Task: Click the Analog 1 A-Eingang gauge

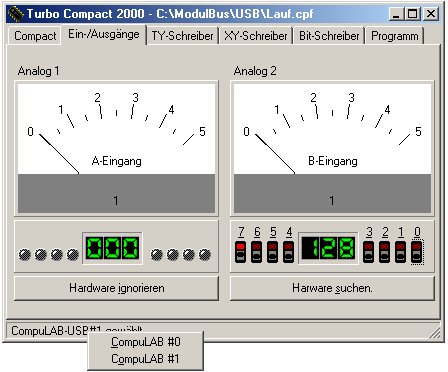Action: pos(116,129)
